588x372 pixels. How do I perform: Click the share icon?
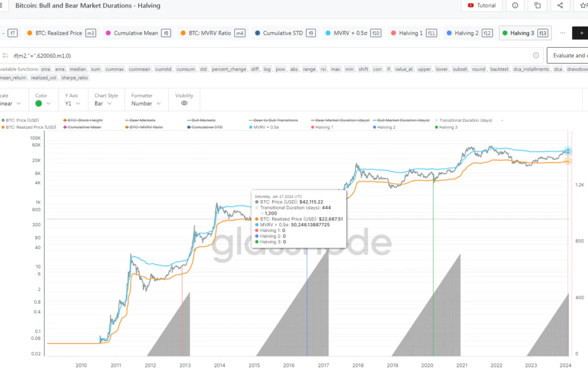pos(560,6)
